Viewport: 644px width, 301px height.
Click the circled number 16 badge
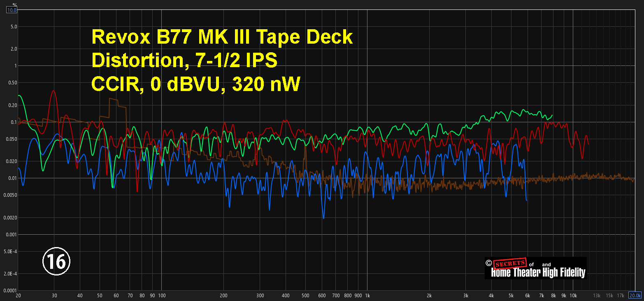click(x=56, y=261)
